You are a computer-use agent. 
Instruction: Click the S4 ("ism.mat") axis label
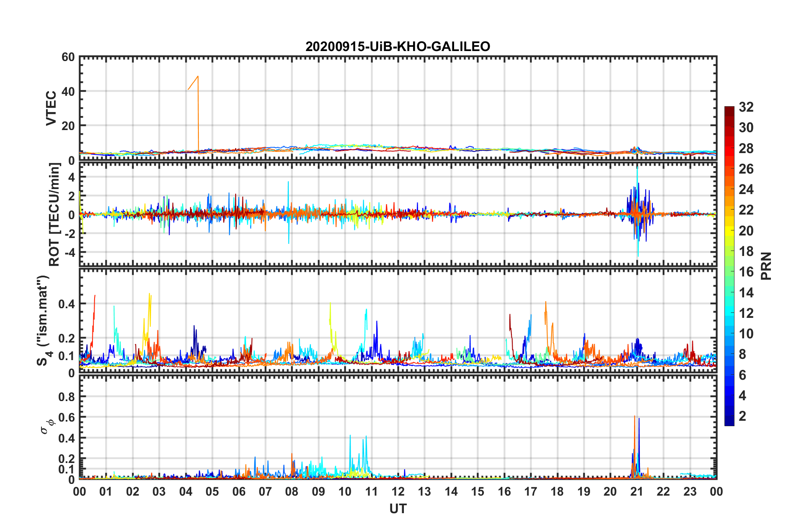[x=44, y=320]
